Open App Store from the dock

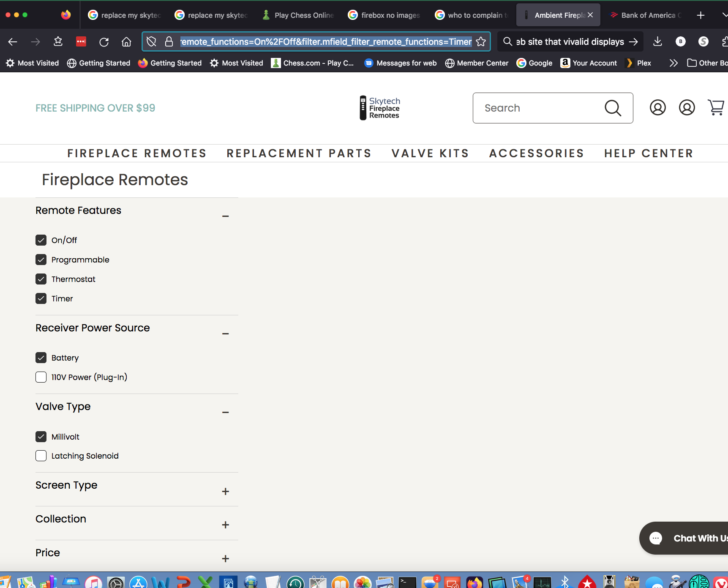pyautogui.click(x=138, y=583)
